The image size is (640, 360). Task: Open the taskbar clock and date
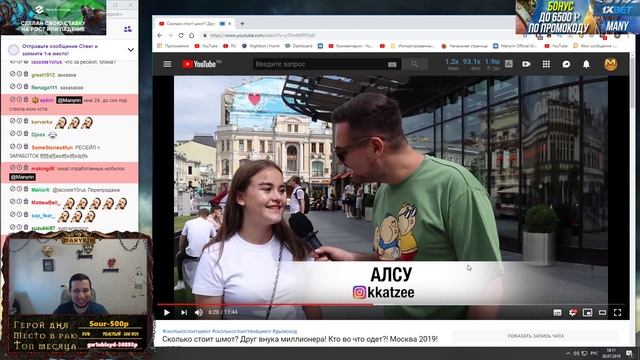611,353
